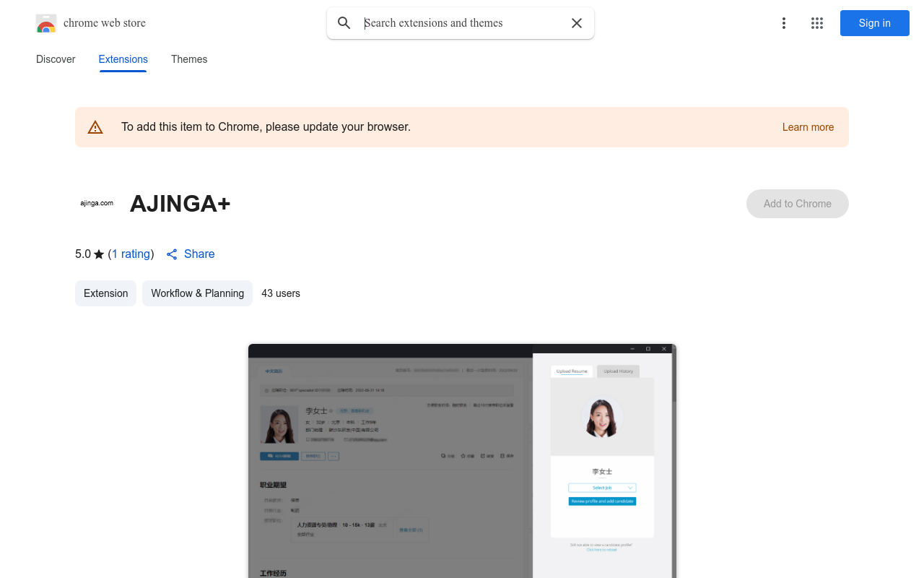Click the ajinga.com extension logo
The image size is (924, 578).
(97, 204)
